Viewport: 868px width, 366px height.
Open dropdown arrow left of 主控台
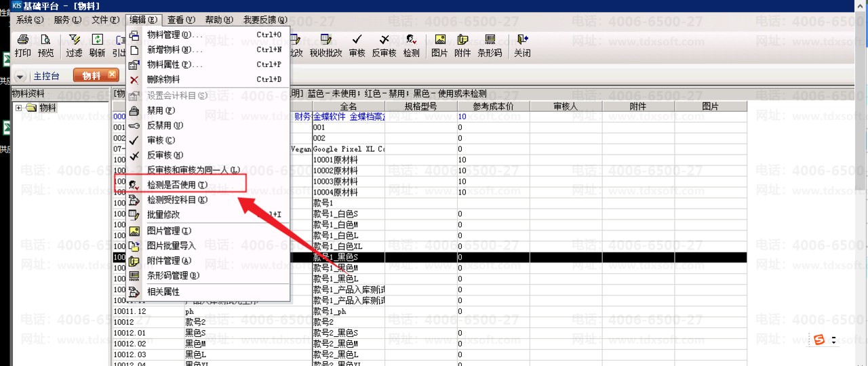pyautogui.click(x=20, y=77)
